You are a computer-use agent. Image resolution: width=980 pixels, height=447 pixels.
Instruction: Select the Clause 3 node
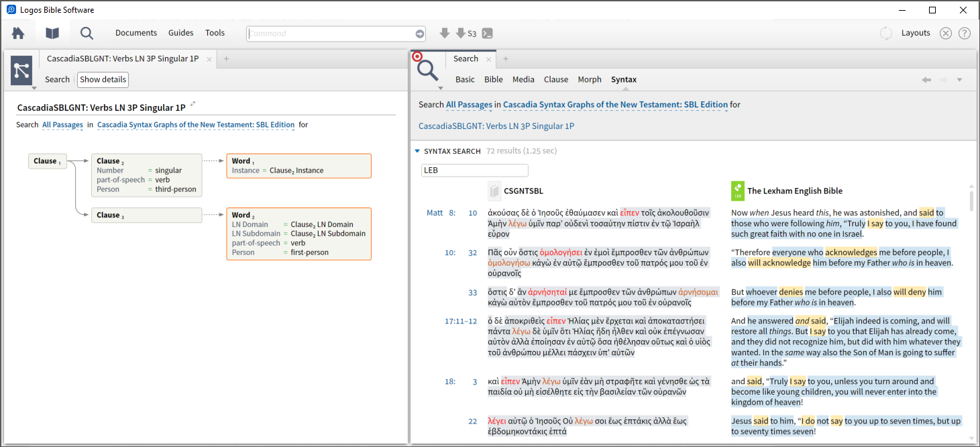146,215
